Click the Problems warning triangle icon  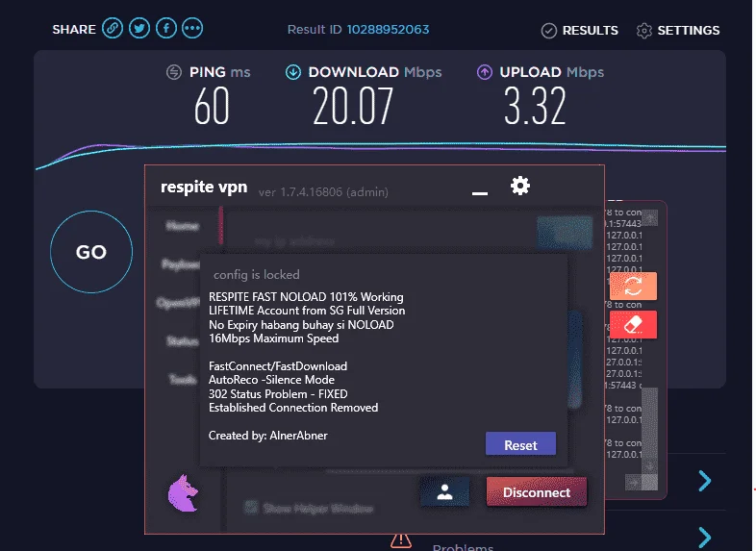pyautogui.click(x=401, y=541)
